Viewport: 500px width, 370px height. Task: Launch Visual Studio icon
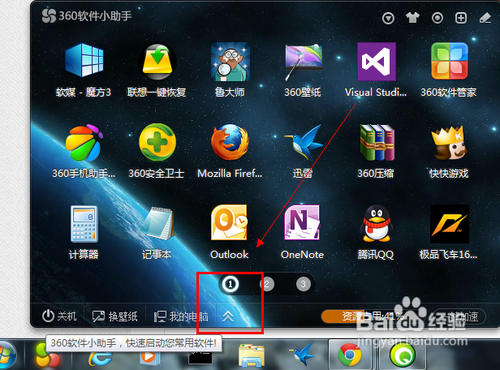tap(376, 61)
